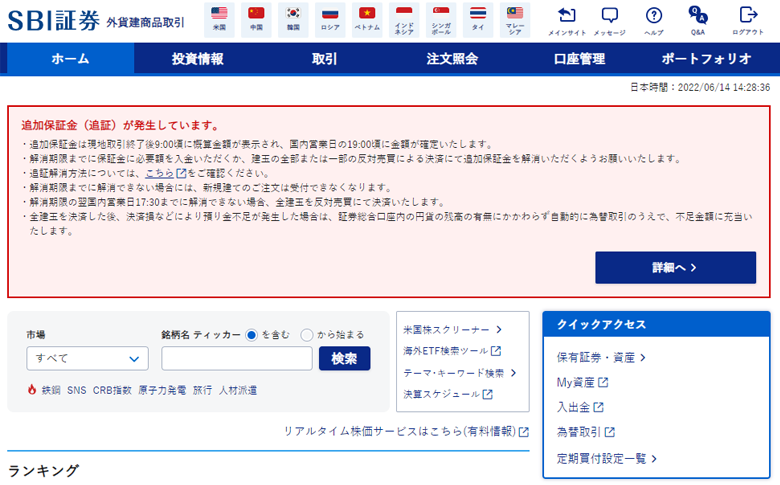Open the ポートフォリオ tab
The width and height of the screenshot is (780, 485).
[706, 59]
